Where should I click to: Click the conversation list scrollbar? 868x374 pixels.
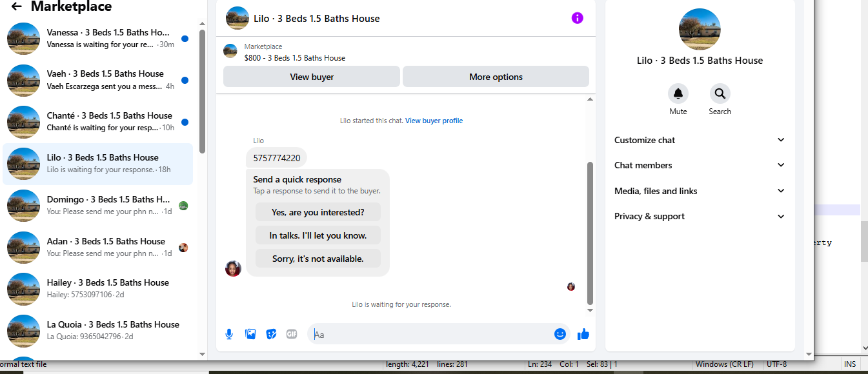203,91
